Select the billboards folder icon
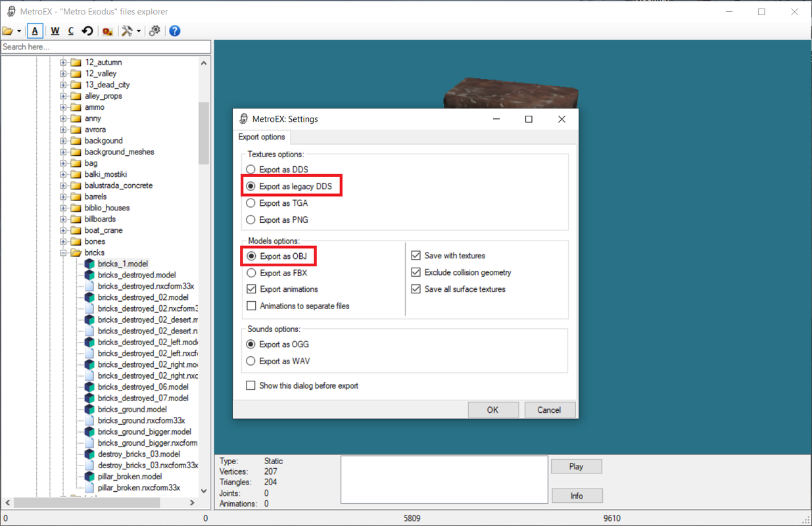Viewport: 812px width, 526px height. pyautogui.click(x=76, y=219)
